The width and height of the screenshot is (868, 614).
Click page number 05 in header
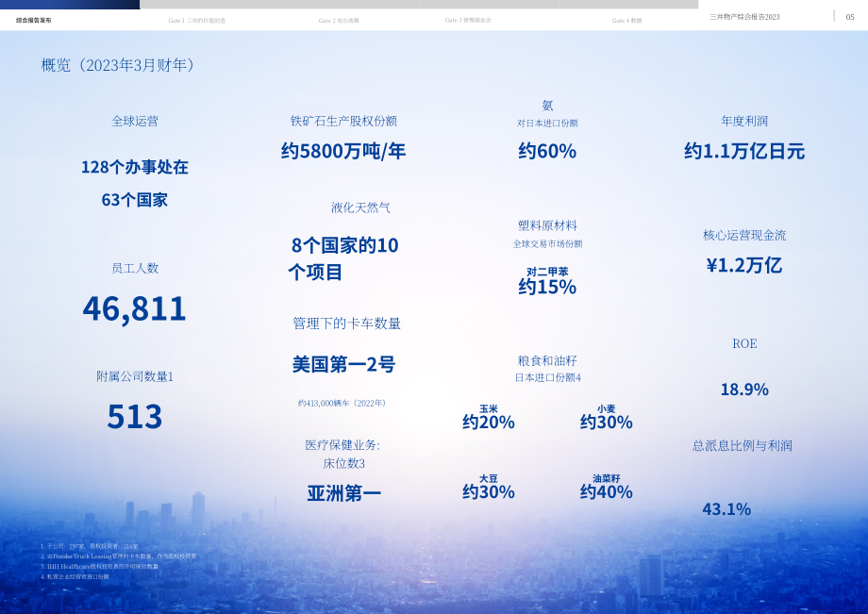850,17
